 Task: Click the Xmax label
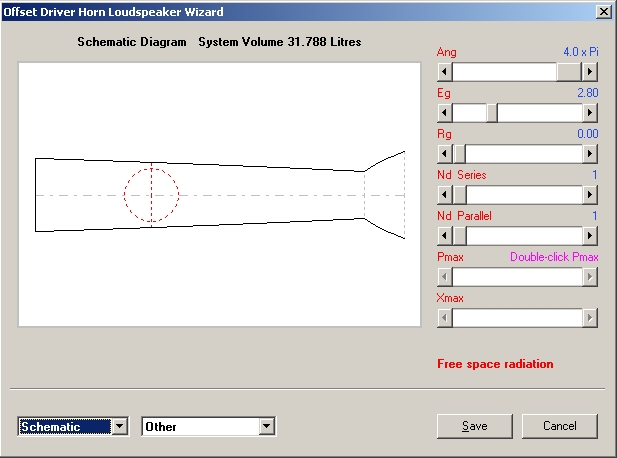[450, 298]
